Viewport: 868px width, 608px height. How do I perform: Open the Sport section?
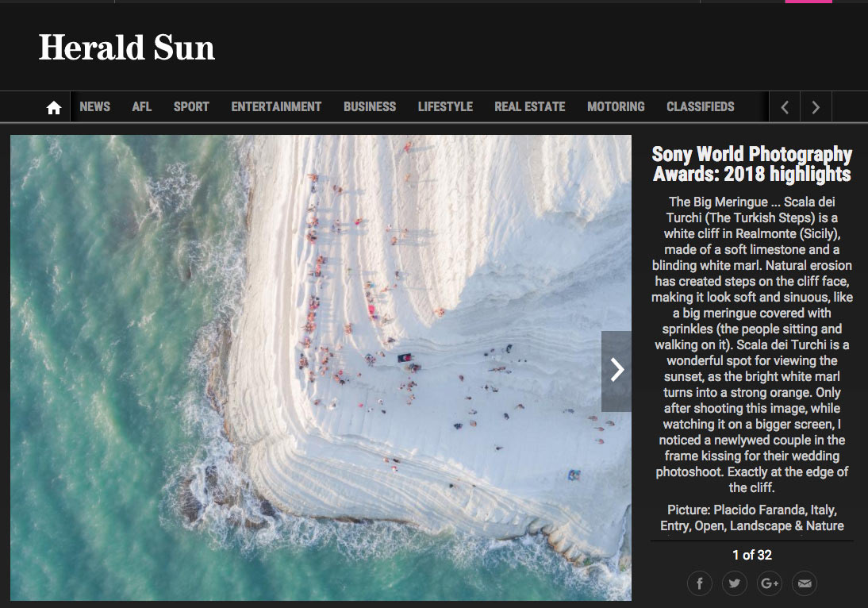tap(191, 107)
